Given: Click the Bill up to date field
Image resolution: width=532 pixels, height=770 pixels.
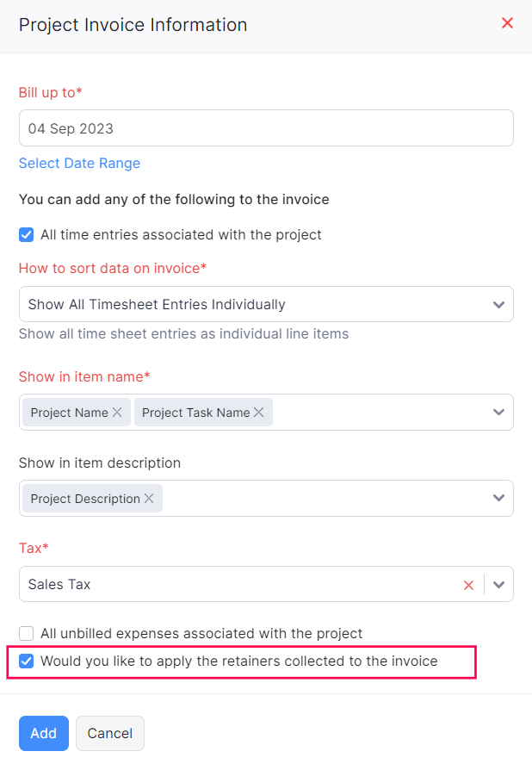Looking at the screenshot, I should pyautogui.click(x=266, y=127).
